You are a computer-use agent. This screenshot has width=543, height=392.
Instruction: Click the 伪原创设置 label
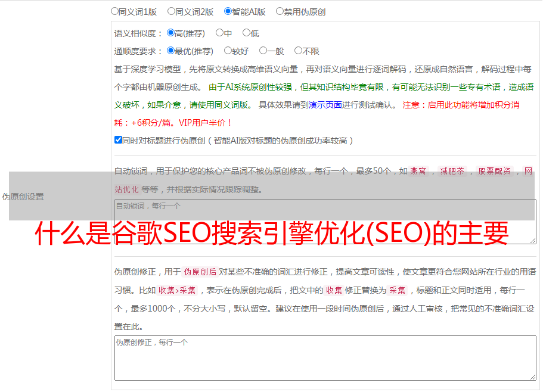(23, 197)
